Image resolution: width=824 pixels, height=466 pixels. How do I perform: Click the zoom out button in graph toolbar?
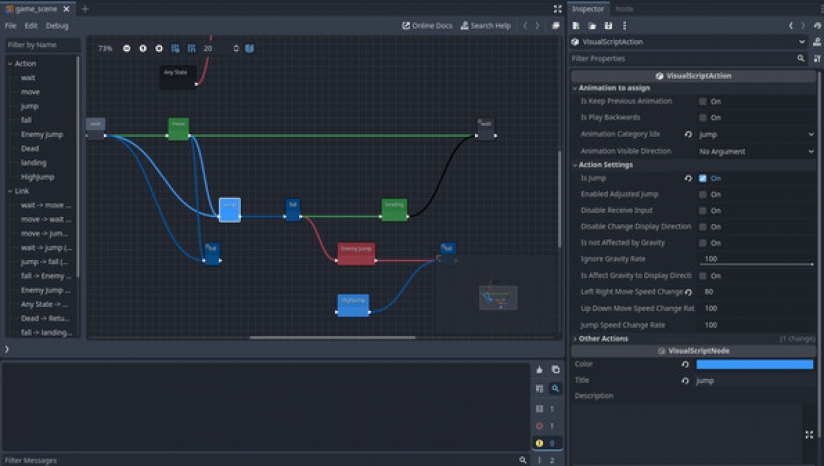(127, 48)
